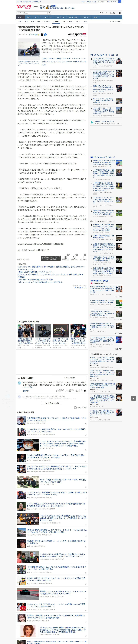The width and height of the screenshot is (138, 644).
Task: Dismiss the 'F1角田裕毅が怒りの本音' recommended article
Action: coord(86,424)
